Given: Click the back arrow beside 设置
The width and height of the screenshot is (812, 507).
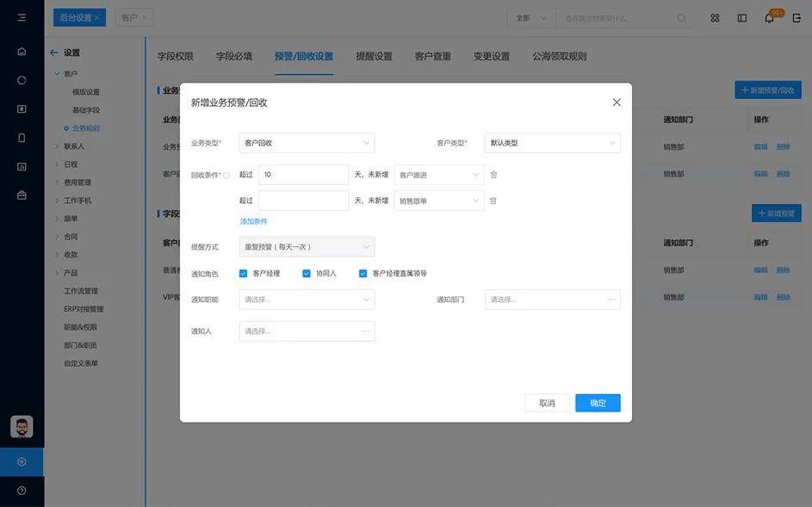Looking at the screenshot, I should [54, 53].
